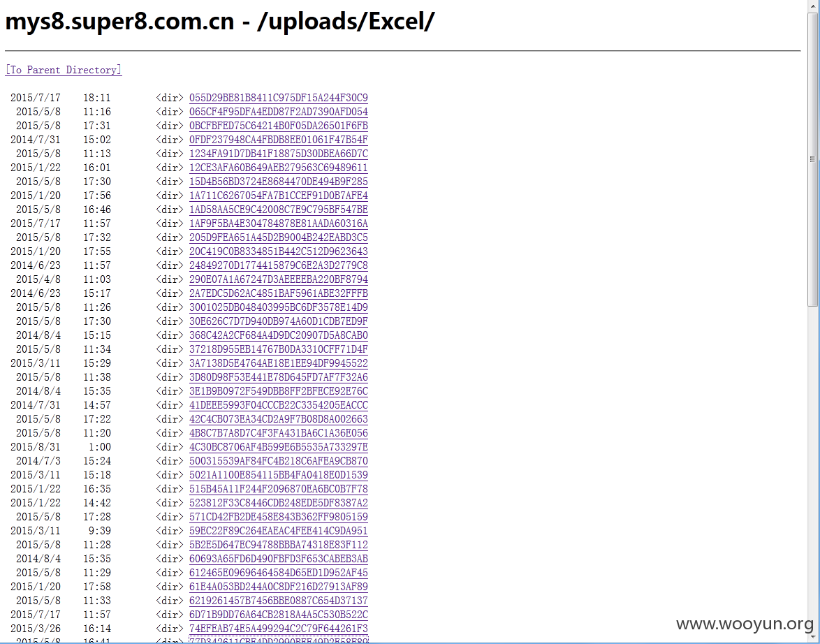This screenshot has height=644, width=820.
Task: Click the date 2014/7/3
Action: [38, 461]
